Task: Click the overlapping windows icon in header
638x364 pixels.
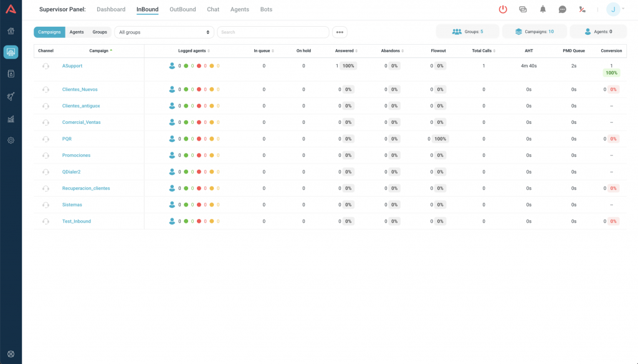Action: point(523,9)
